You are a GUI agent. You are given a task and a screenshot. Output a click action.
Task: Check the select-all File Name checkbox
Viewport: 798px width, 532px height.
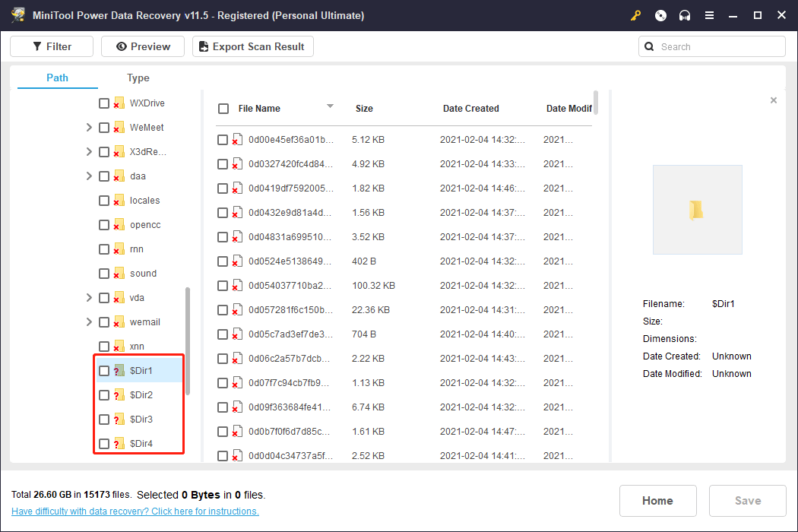[x=223, y=109]
